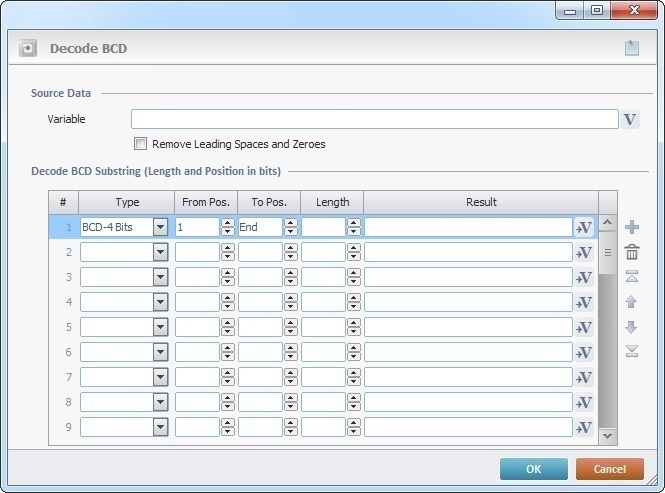The height and width of the screenshot is (493, 665).
Task: Click the move-to-top arrow icon
Action: point(631,277)
